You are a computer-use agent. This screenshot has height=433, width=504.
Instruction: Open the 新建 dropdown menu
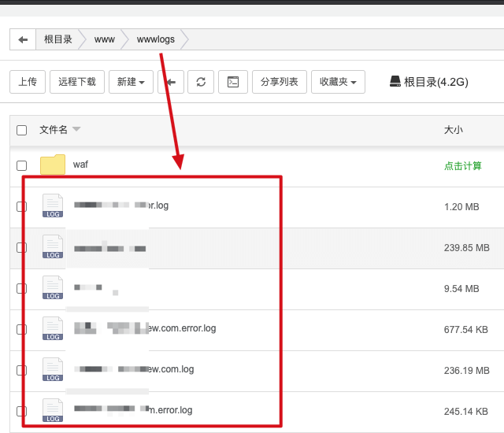(x=131, y=82)
